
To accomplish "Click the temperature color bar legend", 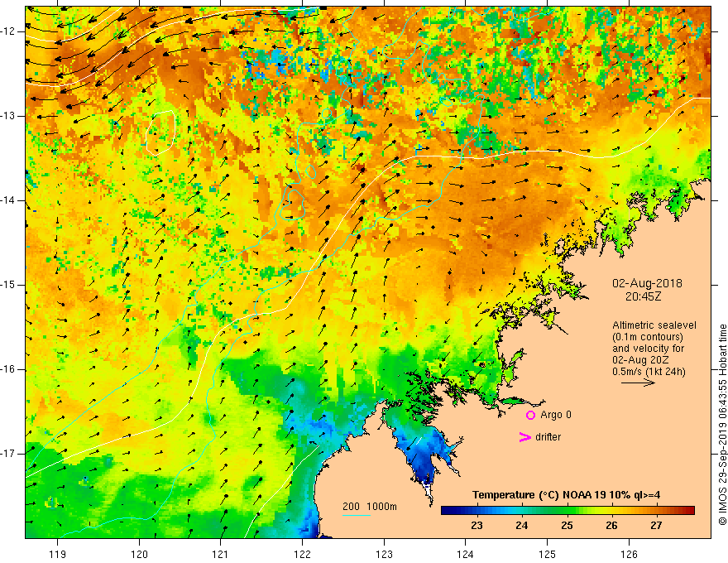I will (568, 510).
